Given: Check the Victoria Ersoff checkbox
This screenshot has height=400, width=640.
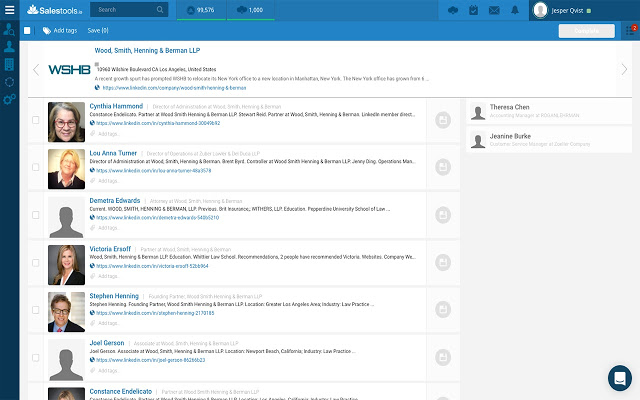Looking at the screenshot, I should 36,263.
